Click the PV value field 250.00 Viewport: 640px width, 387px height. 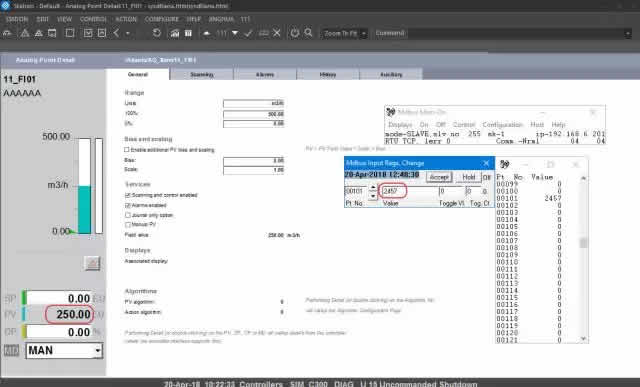[x=58, y=314]
